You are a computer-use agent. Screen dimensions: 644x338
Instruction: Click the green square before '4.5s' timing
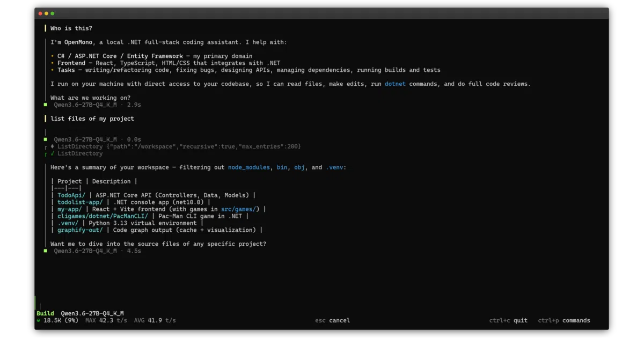click(x=46, y=251)
